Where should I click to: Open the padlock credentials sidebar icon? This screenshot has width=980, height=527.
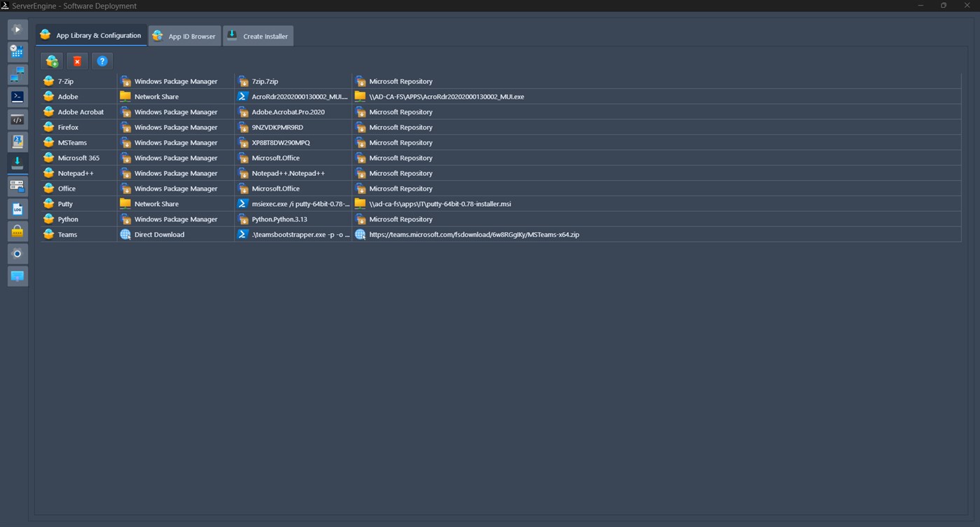click(18, 231)
